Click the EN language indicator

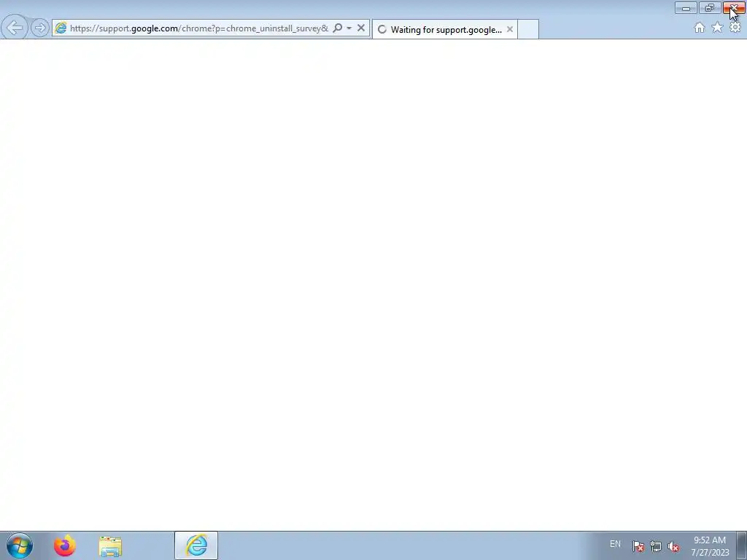coord(615,544)
